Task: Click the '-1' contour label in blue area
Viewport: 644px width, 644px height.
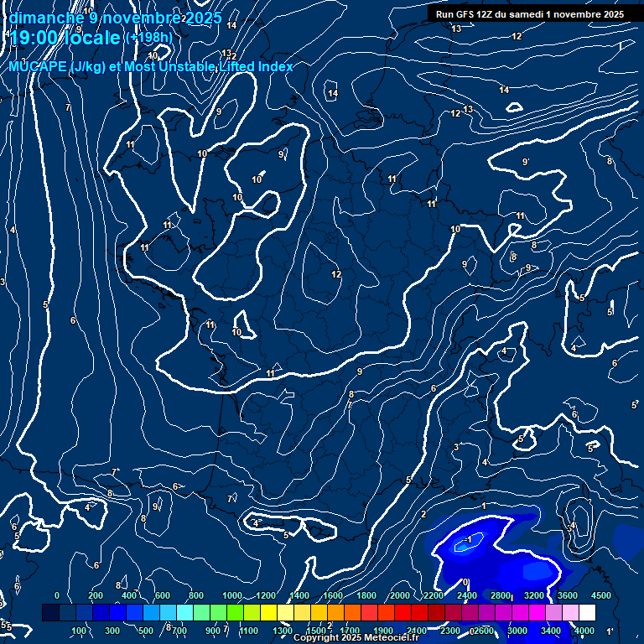Action: tap(468, 539)
